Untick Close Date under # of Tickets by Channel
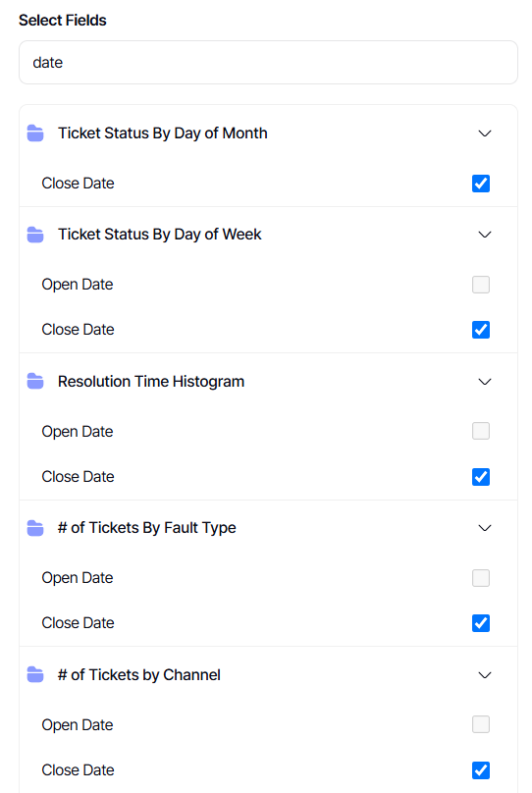Viewport: 532px width, 793px height. [481, 770]
